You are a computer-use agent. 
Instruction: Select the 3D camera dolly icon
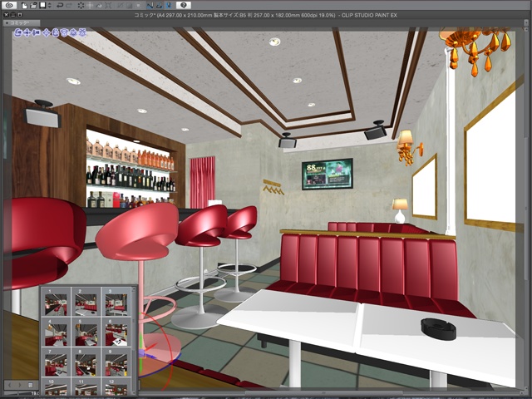[36, 32]
